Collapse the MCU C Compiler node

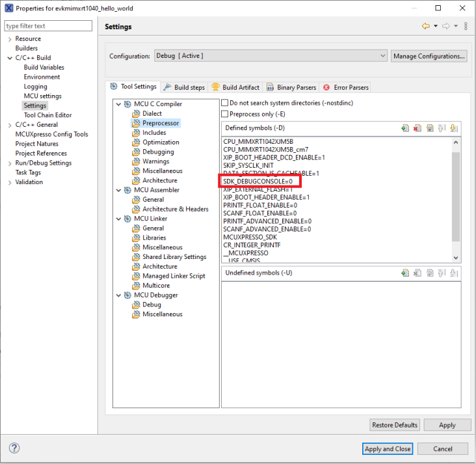coord(119,104)
